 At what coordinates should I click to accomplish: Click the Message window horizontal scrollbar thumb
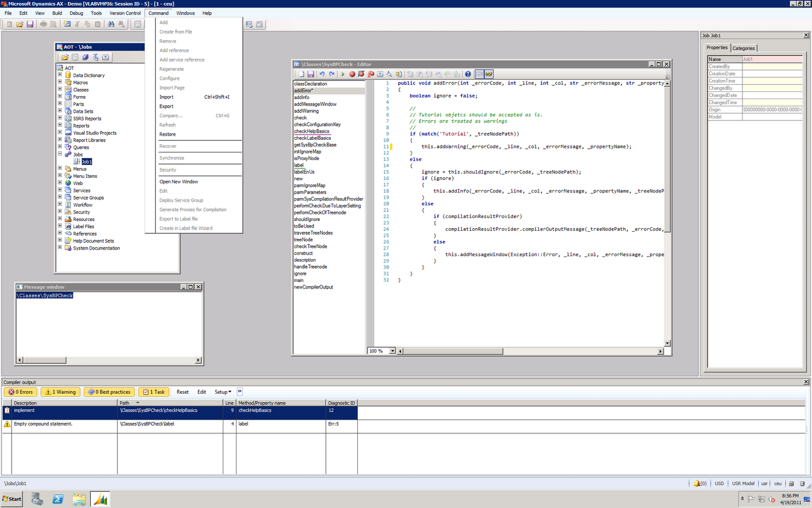pyautogui.click(x=45, y=360)
